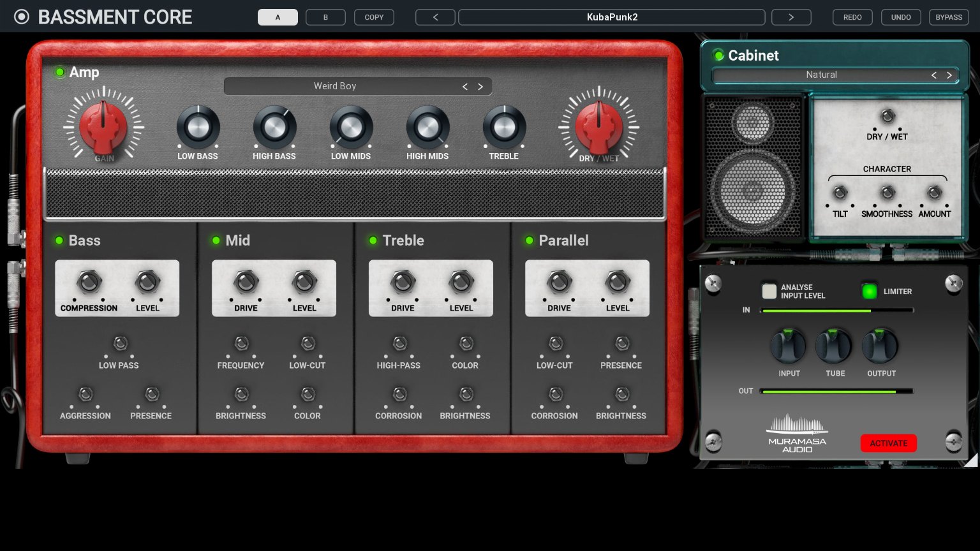Click the Amp GAIN red knob

coord(103,128)
